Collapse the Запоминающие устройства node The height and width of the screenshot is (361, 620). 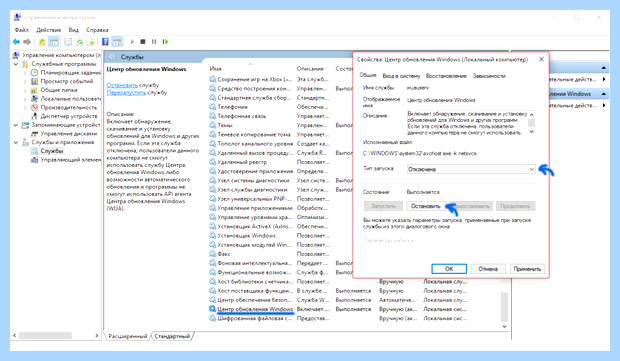(16, 125)
